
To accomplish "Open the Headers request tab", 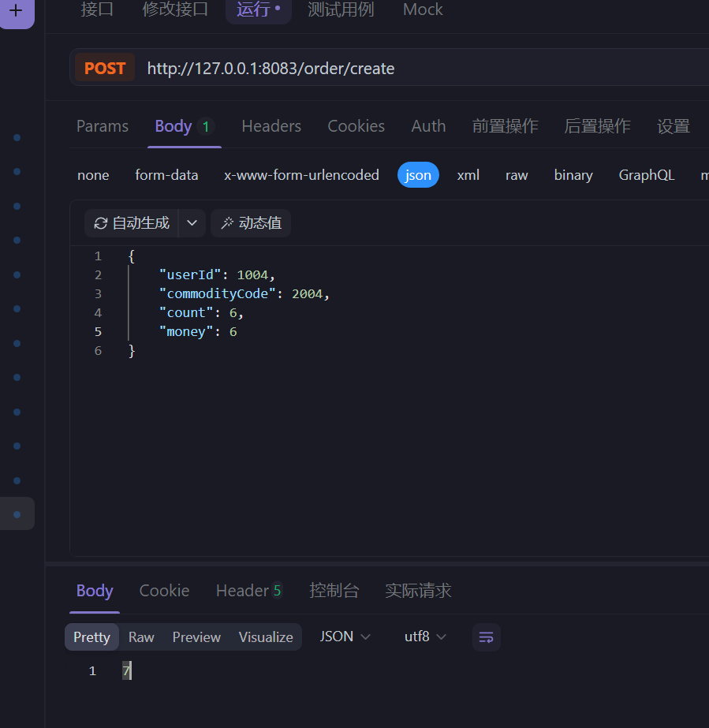I will tap(271, 126).
